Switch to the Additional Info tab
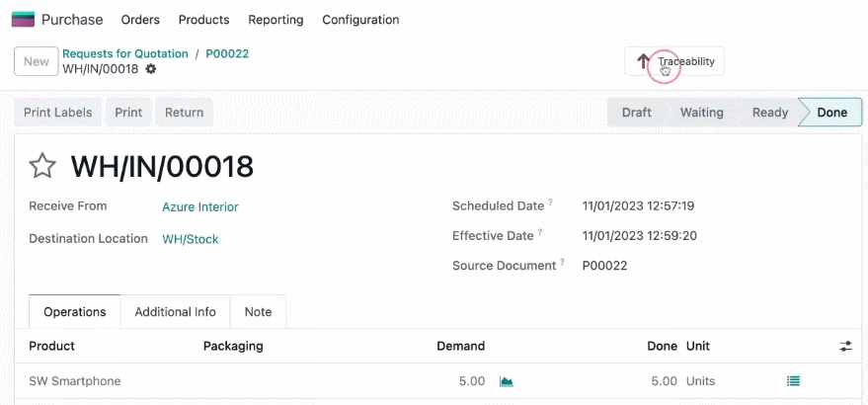 [x=175, y=312]
